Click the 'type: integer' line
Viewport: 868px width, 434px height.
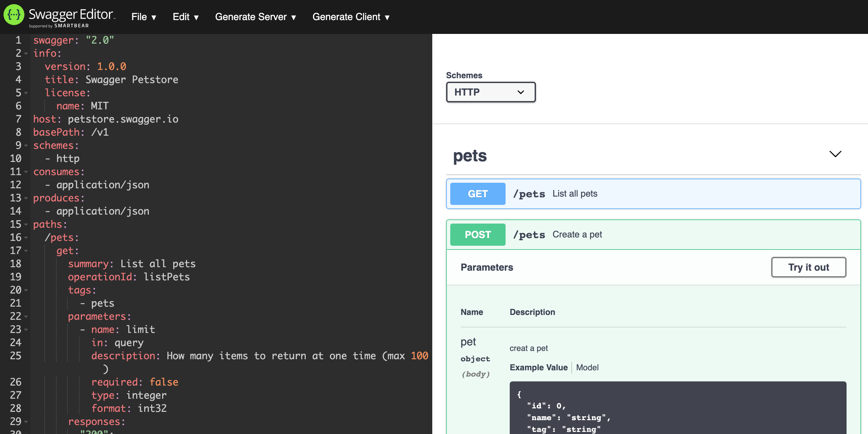click(129, 395)
